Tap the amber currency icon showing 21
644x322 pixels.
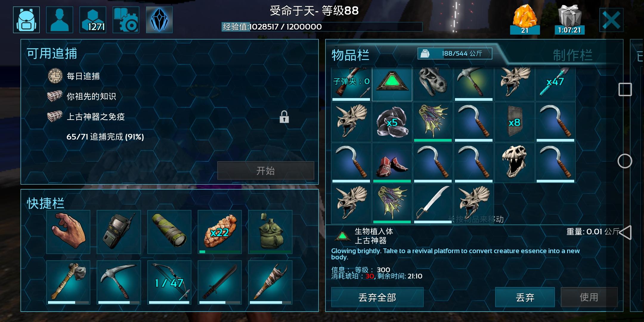pyautogui.click(x=525, y=20)
